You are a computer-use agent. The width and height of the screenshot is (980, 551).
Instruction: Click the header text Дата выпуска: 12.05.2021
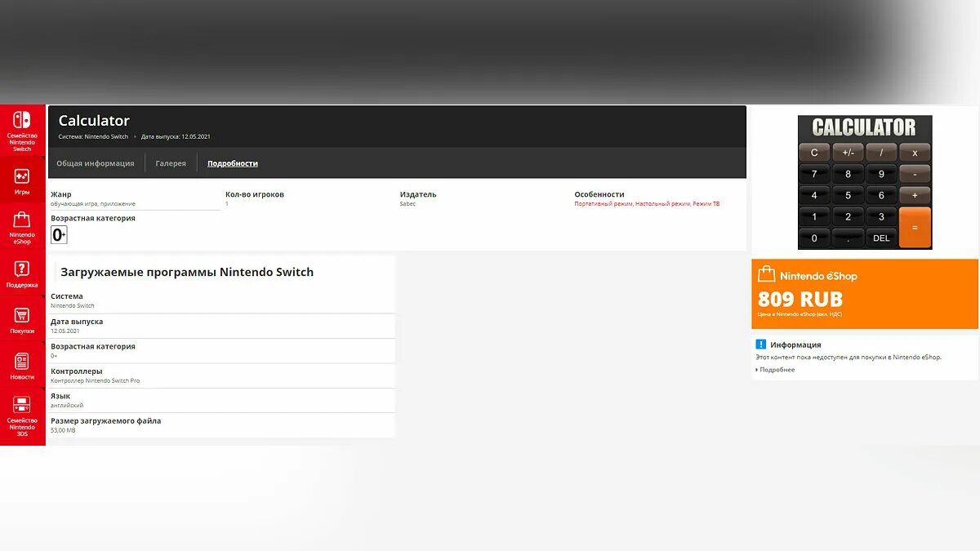176,137
